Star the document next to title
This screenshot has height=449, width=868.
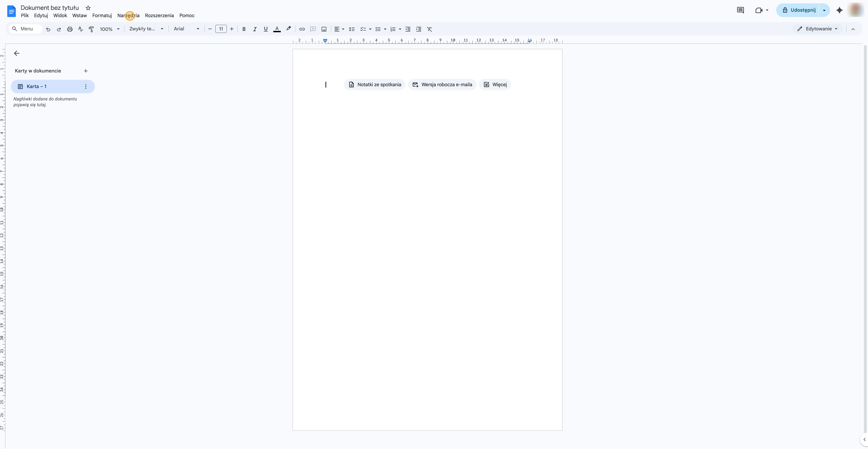click(x=88, y=8)
